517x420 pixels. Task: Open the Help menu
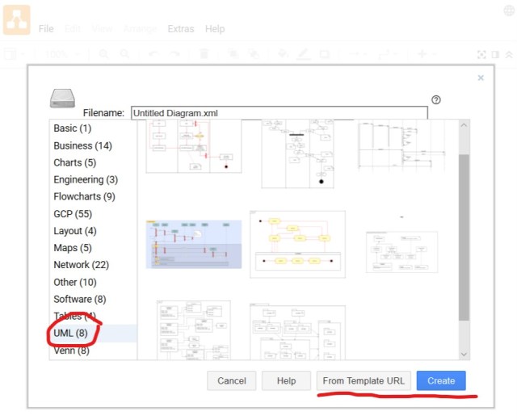click(x=215, y=28)
